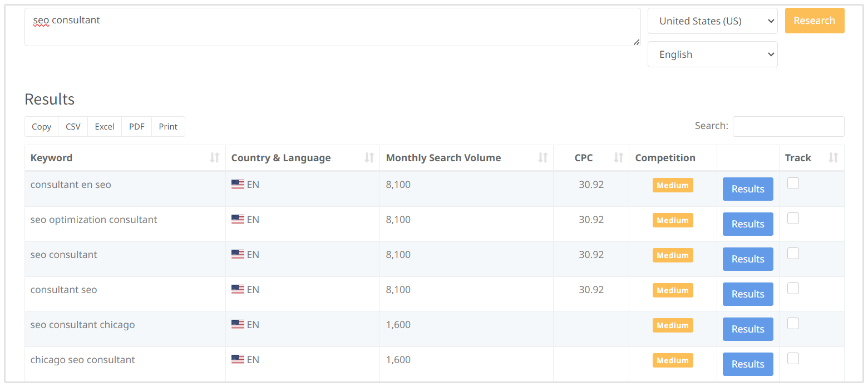This screenshot has width=868, height=387.
Task: View Results for 'seo optimization consultant'
Action: click(747, 224)
